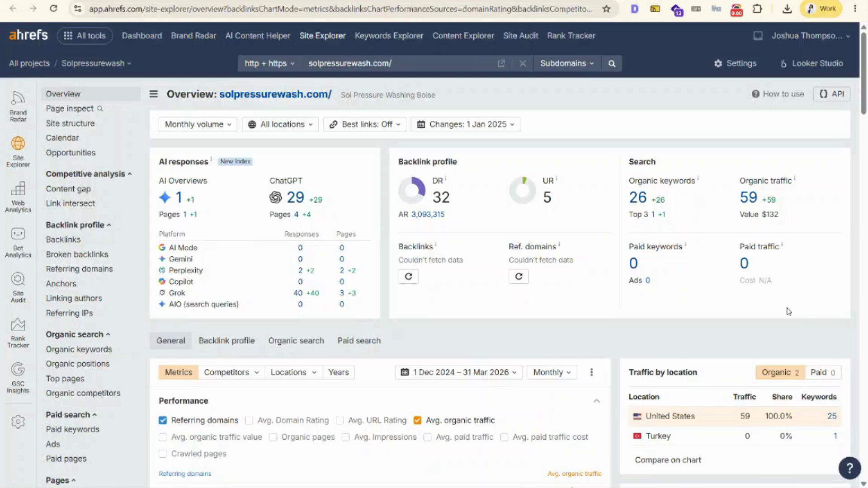This screenshot has width=868, height=488.
Task: Open Web Analytics sidebar icon
Action: coord(18,197)
